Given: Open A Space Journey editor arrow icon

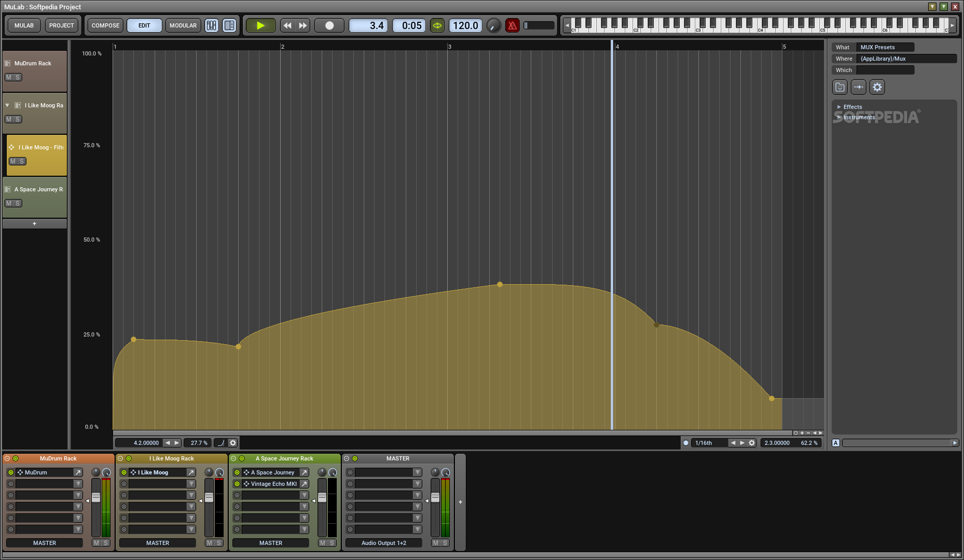Looking at the screenshot, I should (304, 472).
